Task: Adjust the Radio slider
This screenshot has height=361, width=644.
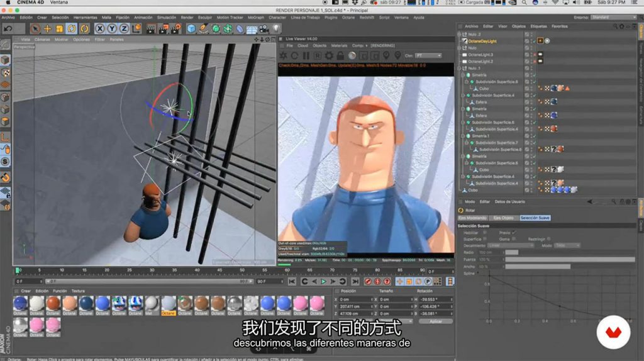Action: [570, 252]
